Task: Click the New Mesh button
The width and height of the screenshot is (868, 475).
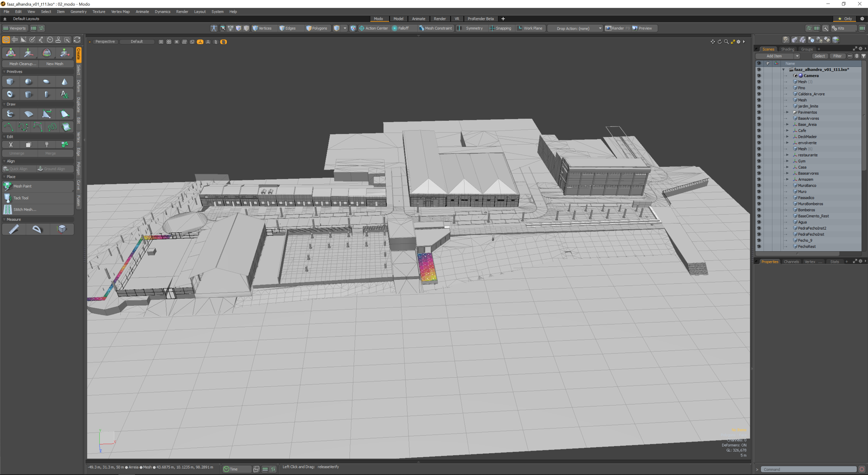Action: click(55, 64)
